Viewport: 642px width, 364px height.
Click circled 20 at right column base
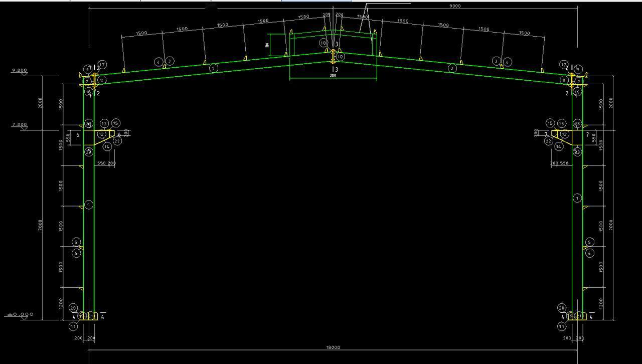point(562,308)
